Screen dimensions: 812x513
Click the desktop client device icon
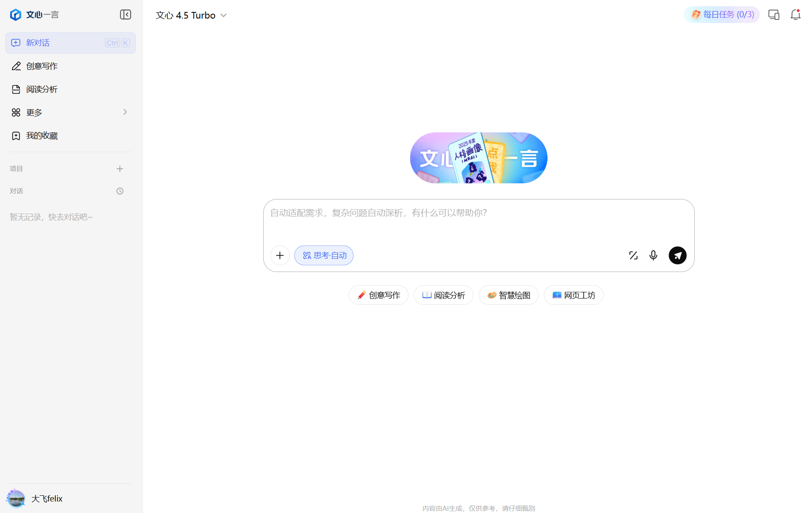[774, 15]
